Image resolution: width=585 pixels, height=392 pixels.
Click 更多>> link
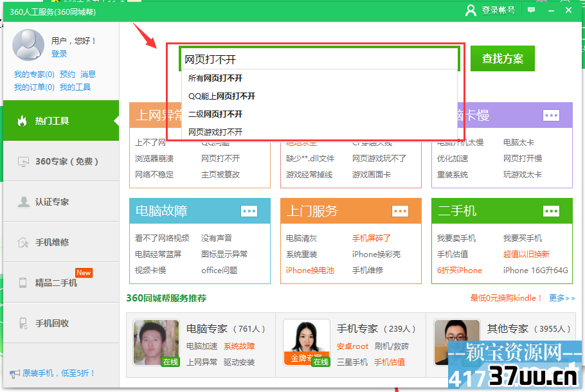click(562, 298)
